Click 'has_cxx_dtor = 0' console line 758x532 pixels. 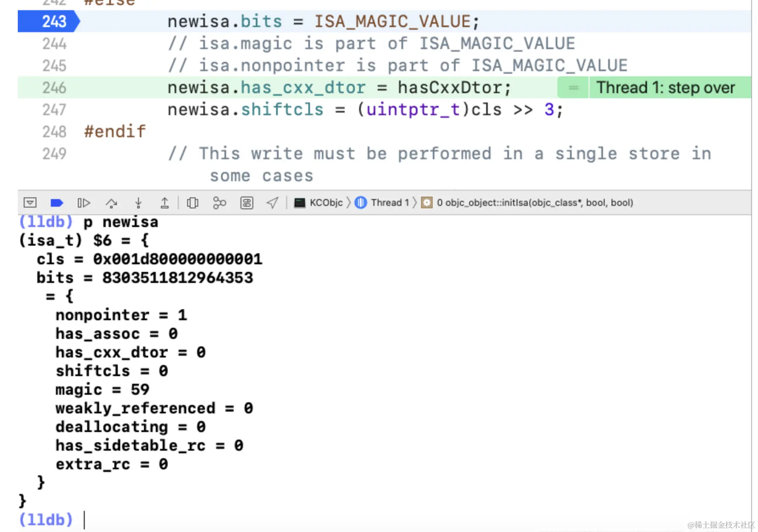(x=131, y=352)
